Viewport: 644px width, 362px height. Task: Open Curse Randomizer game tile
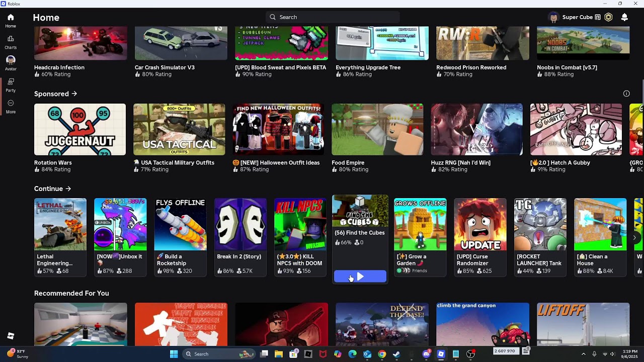pyautogui.click(x=480, y=237)
